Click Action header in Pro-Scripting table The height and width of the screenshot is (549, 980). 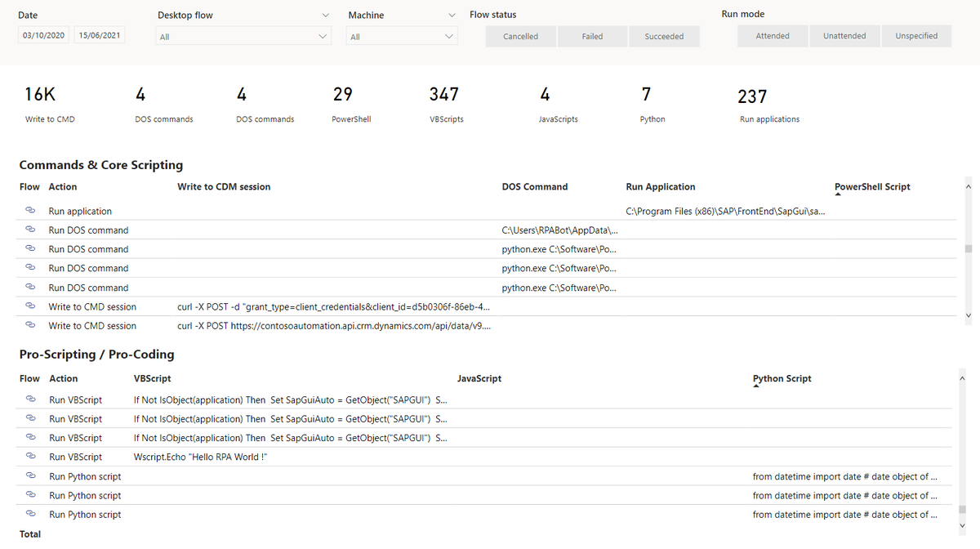pos(64,378)
